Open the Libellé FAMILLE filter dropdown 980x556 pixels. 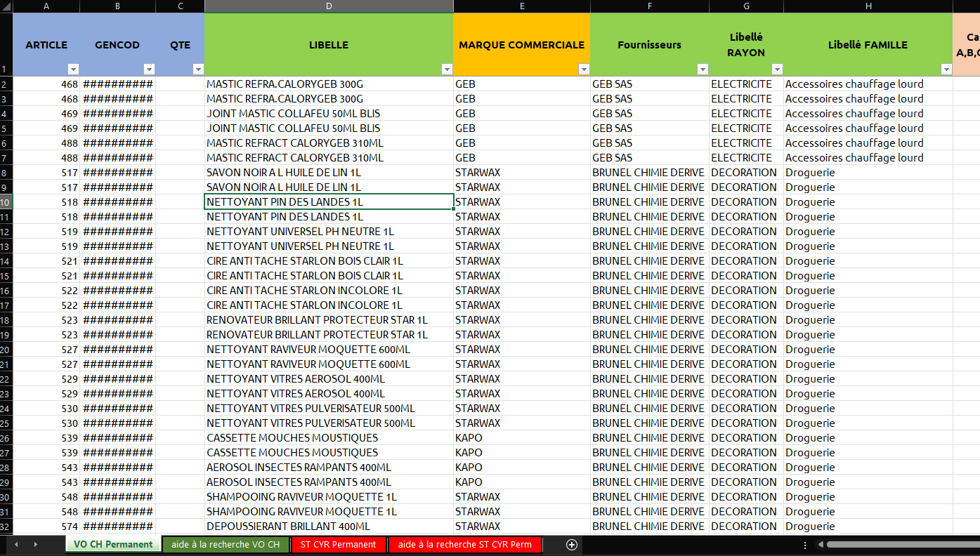coord(946,69)
